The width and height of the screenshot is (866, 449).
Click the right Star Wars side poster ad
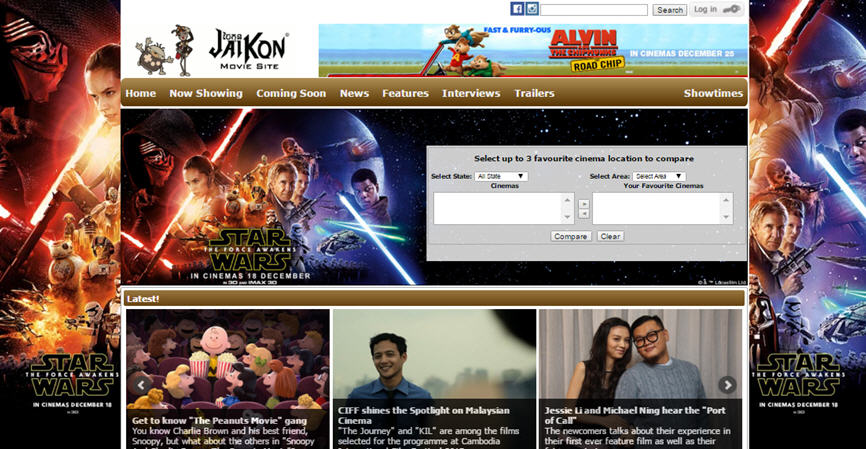coord(807,224)
